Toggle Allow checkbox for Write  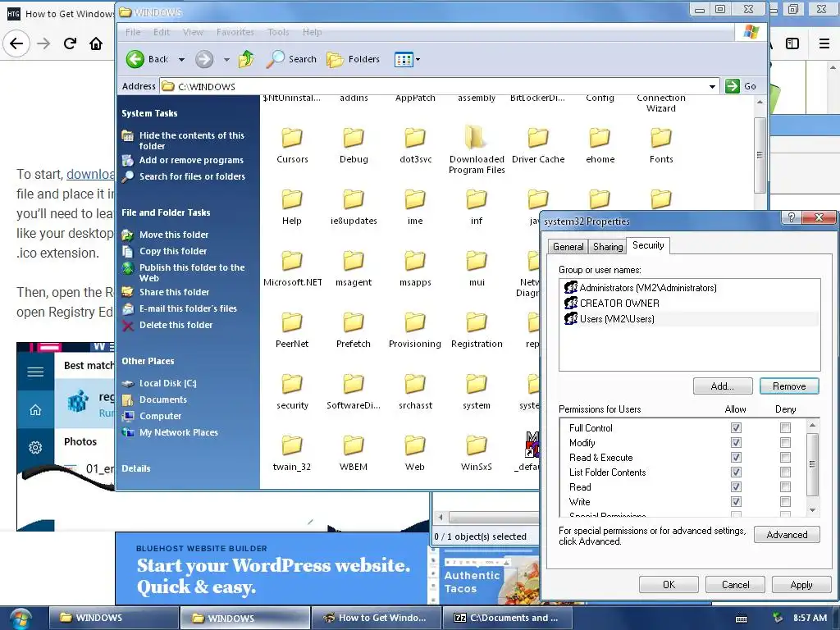click(x=736, y=501)
